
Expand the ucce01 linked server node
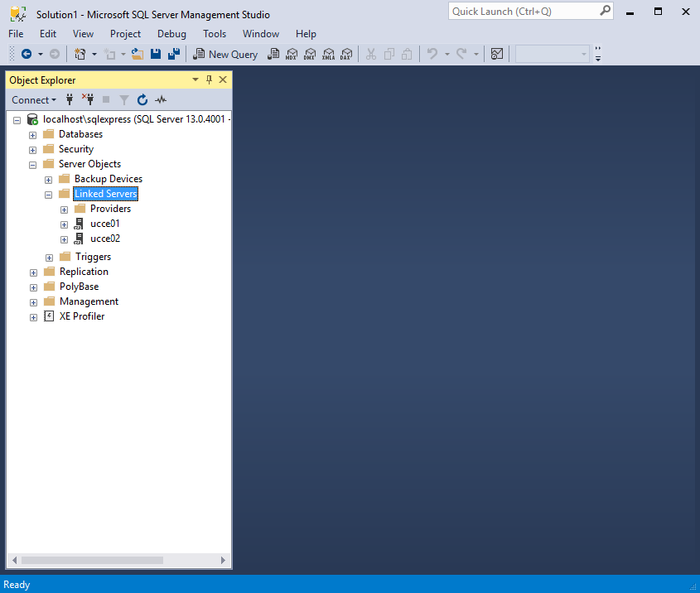click(64, 224)
